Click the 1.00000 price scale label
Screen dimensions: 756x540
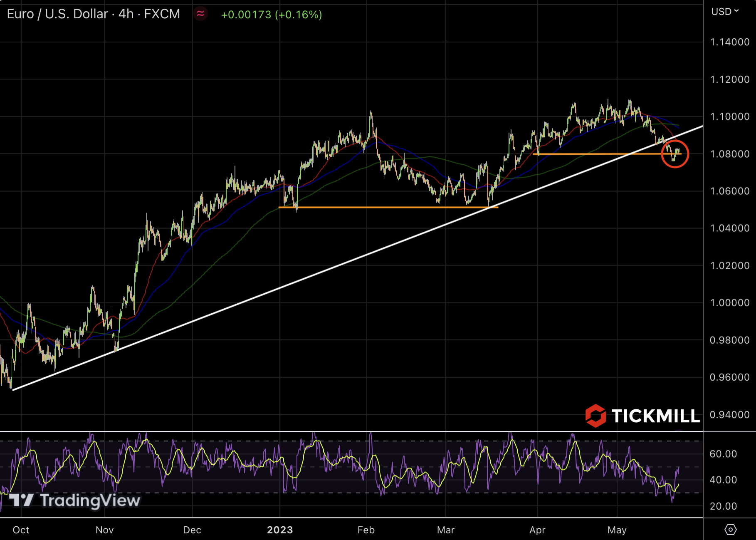(729, 302)
